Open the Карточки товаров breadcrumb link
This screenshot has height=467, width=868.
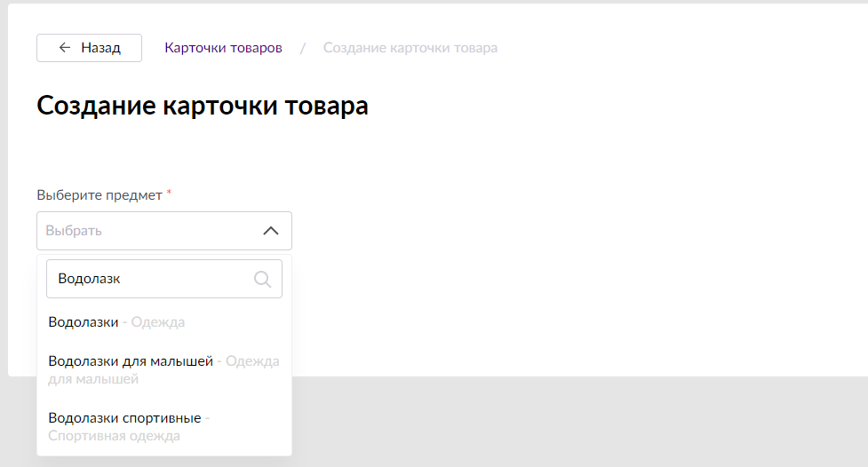223,48
